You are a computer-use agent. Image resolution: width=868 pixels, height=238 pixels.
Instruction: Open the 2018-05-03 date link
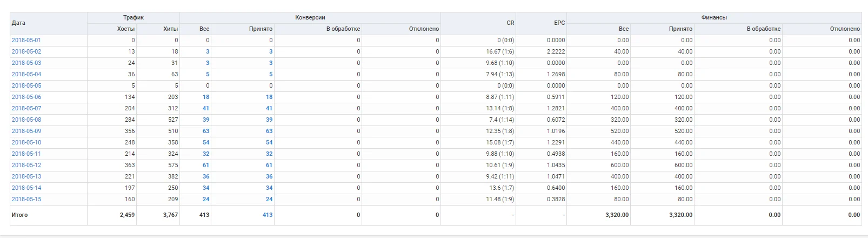pyautogui.click(x=26, y=63)
